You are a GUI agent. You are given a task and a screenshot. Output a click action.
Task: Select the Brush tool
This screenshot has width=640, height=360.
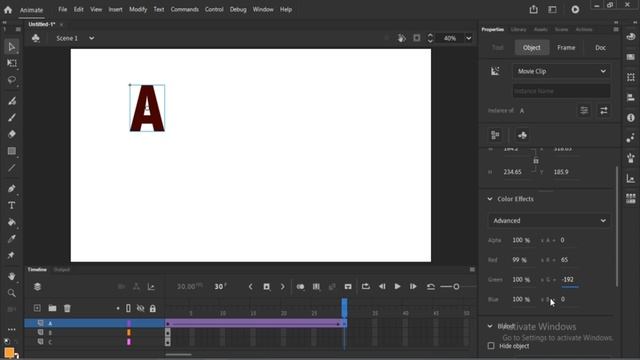click(x=11, y=118)
